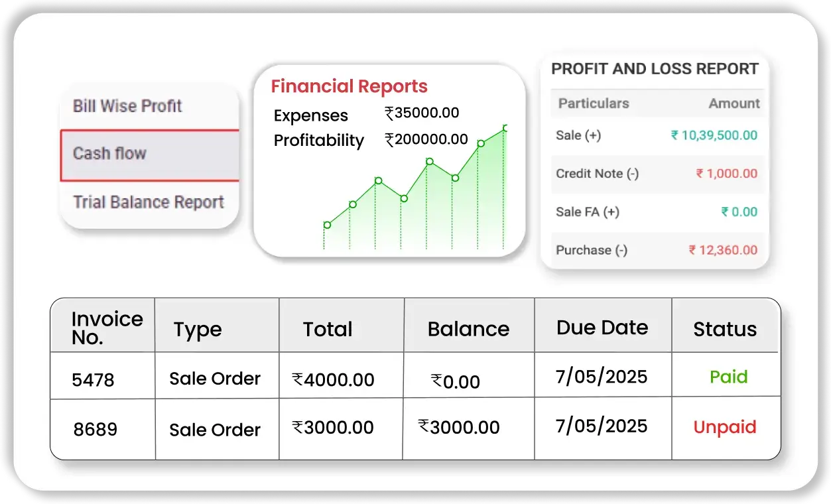
Task: Click the Credit Note ₹ 1,000.00 amount
Action: pos(726,174)
